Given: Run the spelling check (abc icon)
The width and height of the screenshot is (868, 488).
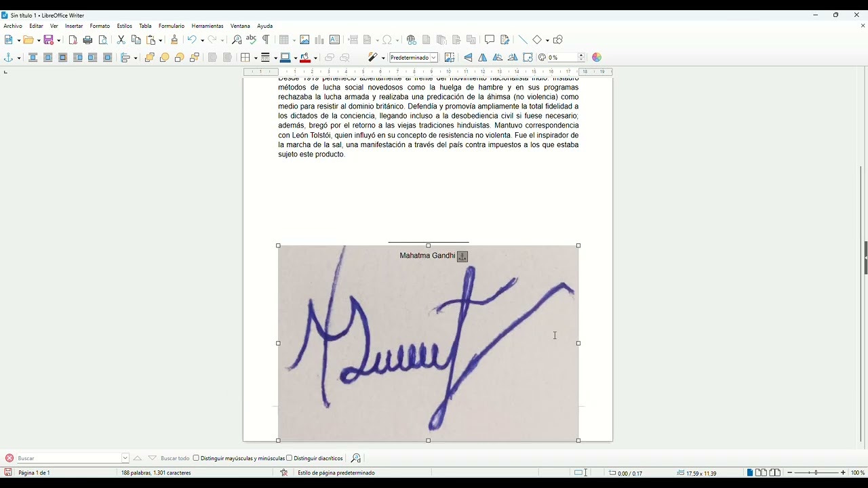Looking at the screenshot, I should (252, 40).
